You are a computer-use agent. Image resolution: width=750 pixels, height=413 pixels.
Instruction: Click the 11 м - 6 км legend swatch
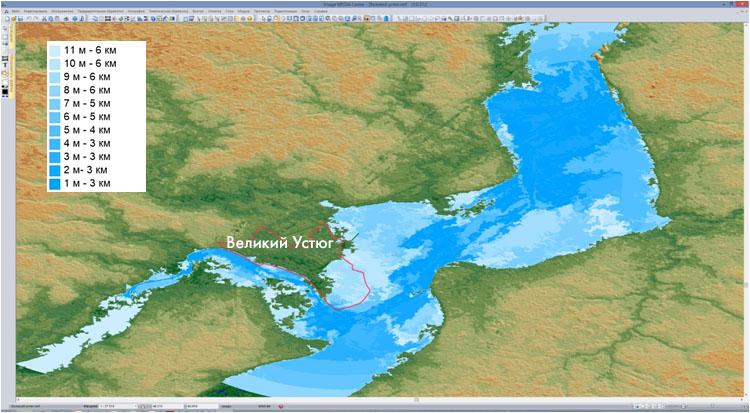(x=54, y=48)
